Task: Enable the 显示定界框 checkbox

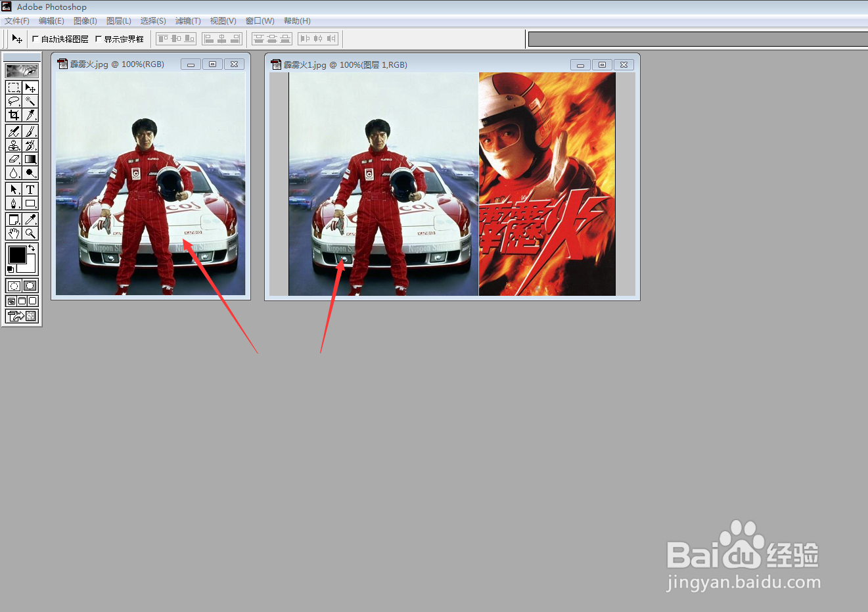Action: click(99, 39)
